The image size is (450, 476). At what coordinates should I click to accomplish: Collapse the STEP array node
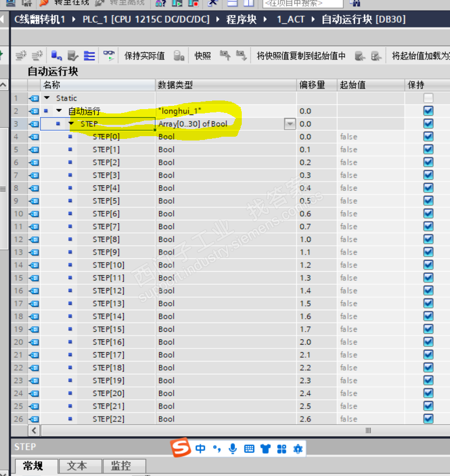pos(71,124)
